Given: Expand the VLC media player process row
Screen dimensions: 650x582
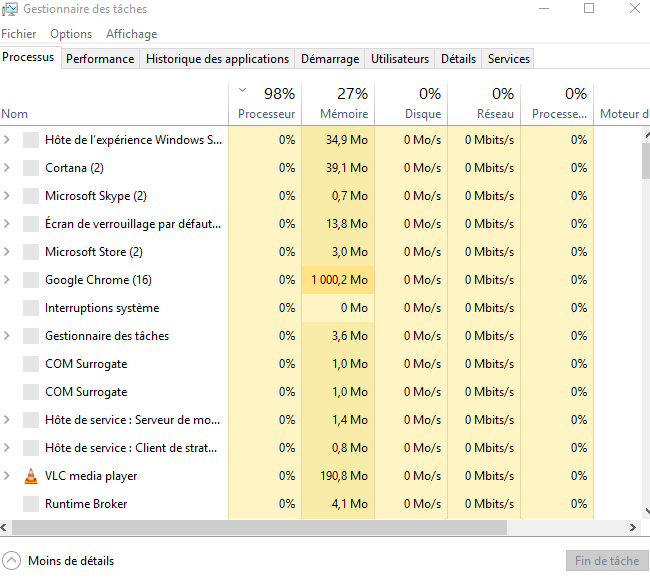Looking at the screenshot, I should pyautogui.click(x=7, y=476).
